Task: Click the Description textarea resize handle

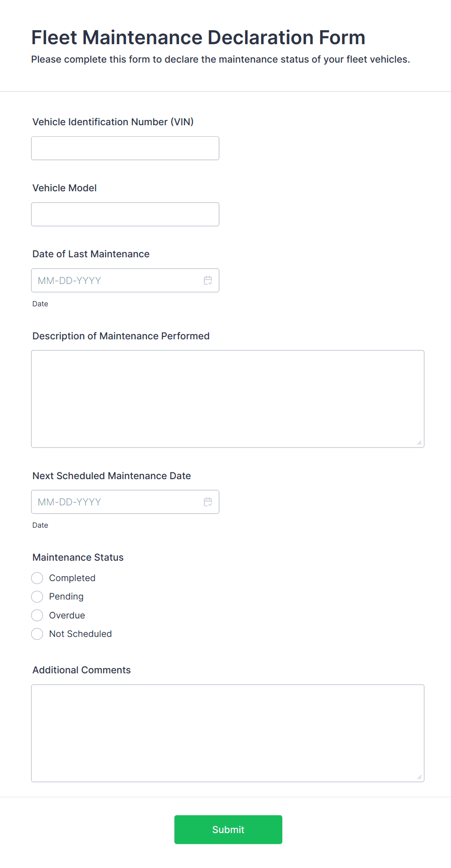Action: (x=419, y=442)
